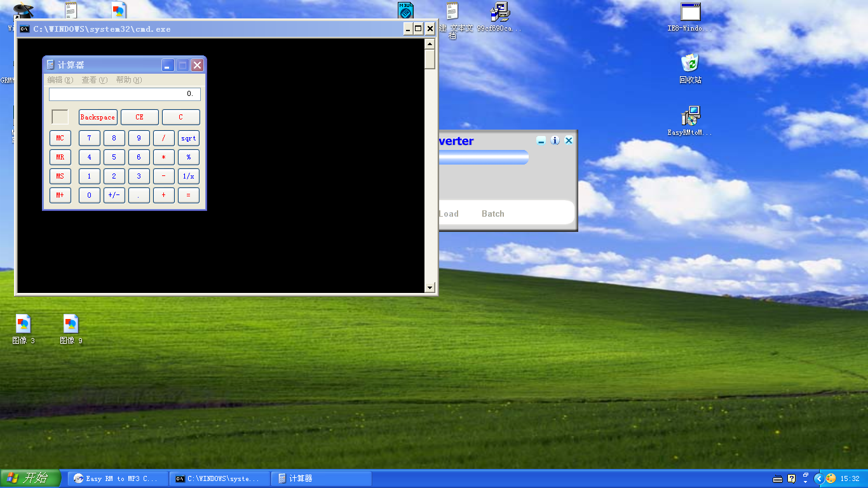Click the cmd window vertical scrollbar thumb
This screenshot has width=868, height=488.
430,59
